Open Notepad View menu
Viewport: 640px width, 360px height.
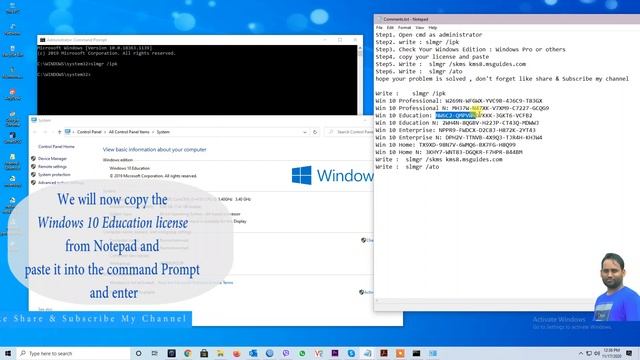pos(420,28)
